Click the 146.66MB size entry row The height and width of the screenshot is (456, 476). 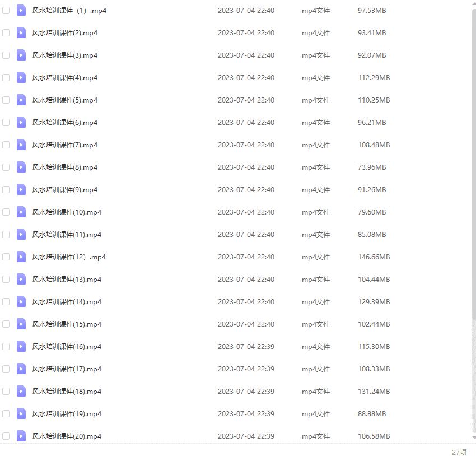(374, 257)
